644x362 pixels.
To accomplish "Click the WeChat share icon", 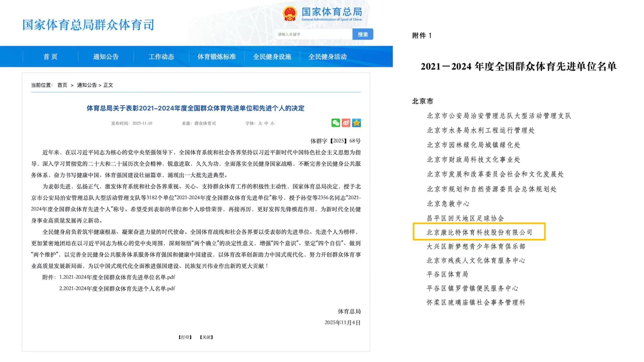I will tap(336, 123).
